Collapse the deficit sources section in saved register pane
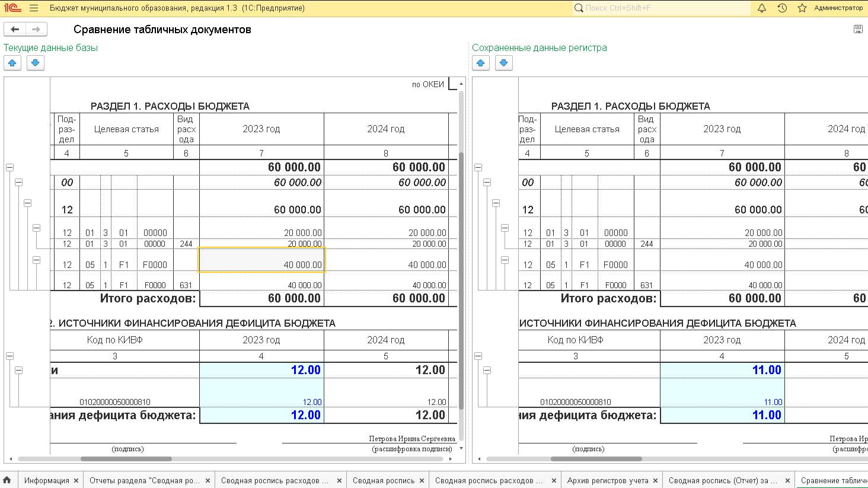868x488 pixels. (x=478, y=356)
